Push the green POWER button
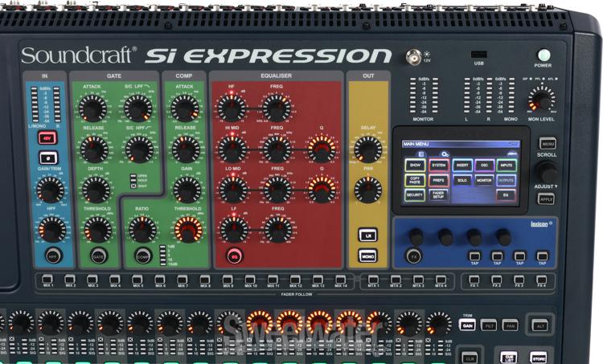 coord(543,55)
